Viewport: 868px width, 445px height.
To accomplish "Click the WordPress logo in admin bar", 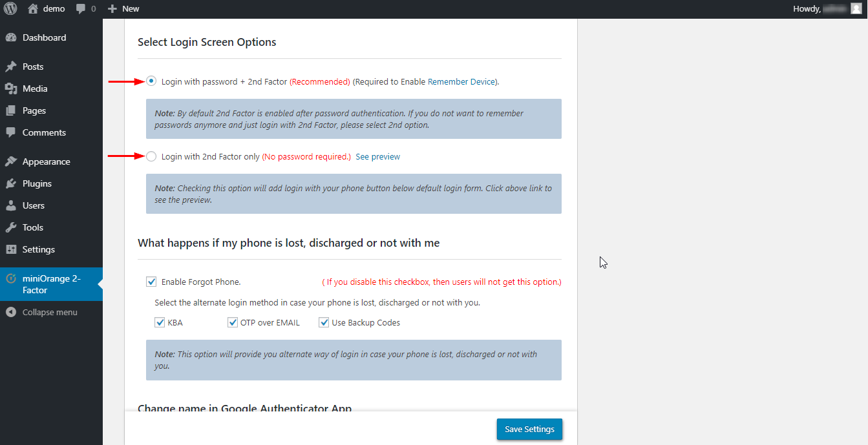I will 10,9.
